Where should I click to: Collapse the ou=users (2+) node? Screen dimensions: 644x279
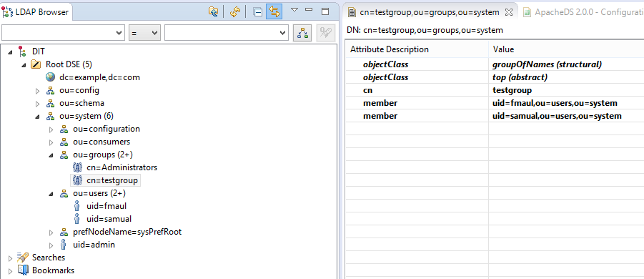pos(51,194)
